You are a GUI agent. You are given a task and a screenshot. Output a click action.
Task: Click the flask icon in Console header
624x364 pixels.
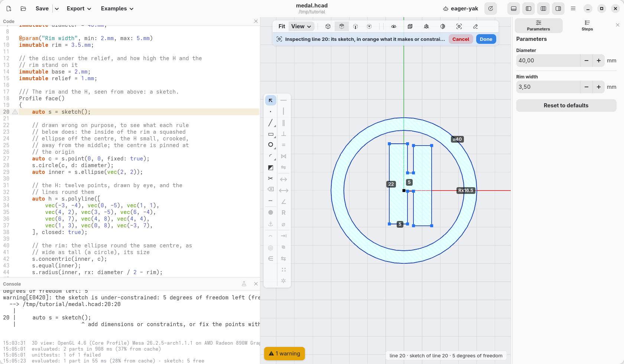point(244,284)
